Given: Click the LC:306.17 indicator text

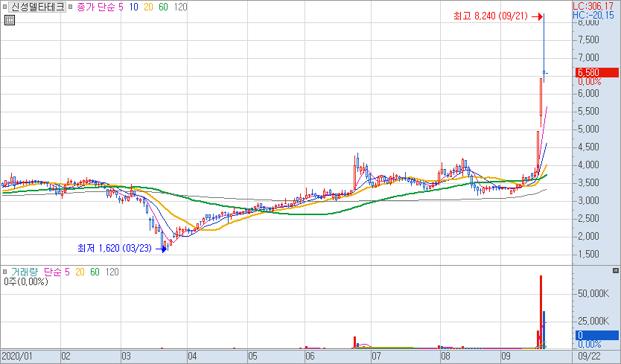Looking at the screenshot, I should 593,7.
